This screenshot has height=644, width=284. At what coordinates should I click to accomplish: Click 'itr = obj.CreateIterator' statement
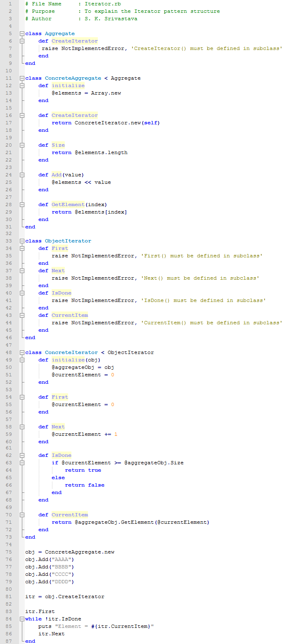click(x=65, y=596)
